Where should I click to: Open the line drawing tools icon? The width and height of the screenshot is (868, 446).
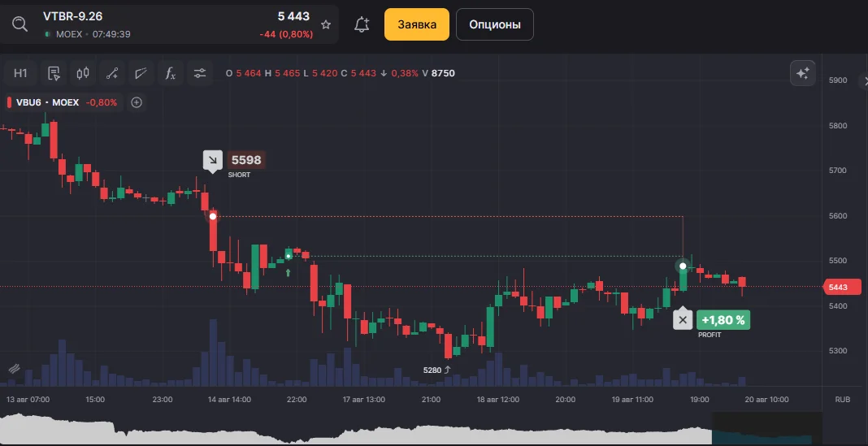click(x=112, y=73)
